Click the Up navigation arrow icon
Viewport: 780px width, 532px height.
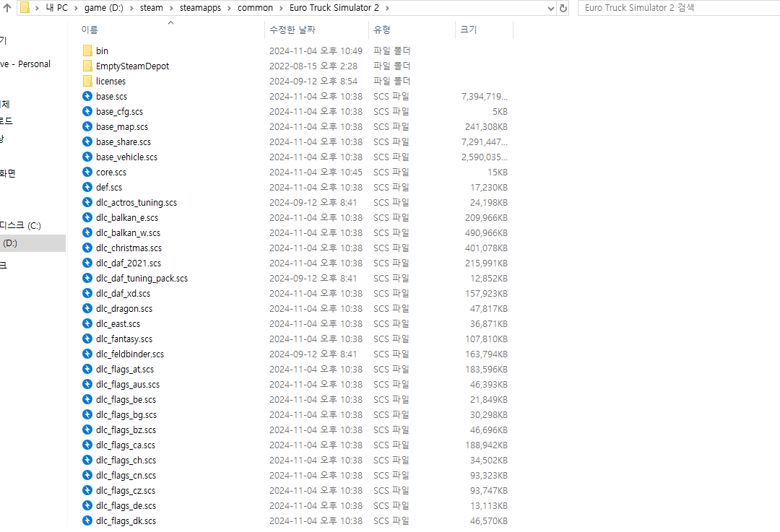[7, 7]
